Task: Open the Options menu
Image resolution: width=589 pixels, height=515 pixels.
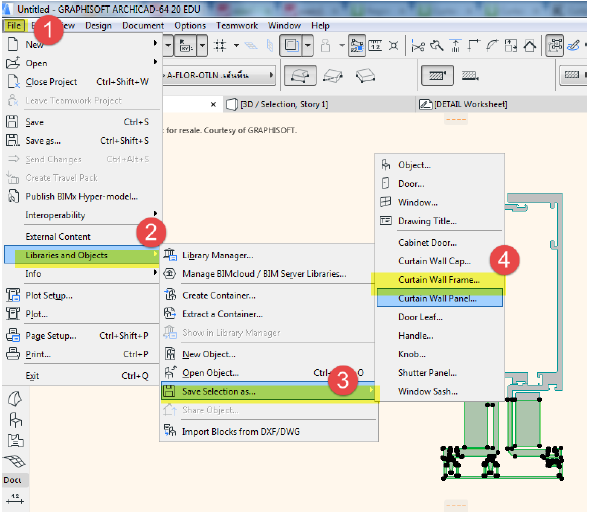Action: click(x=190, y=26)
